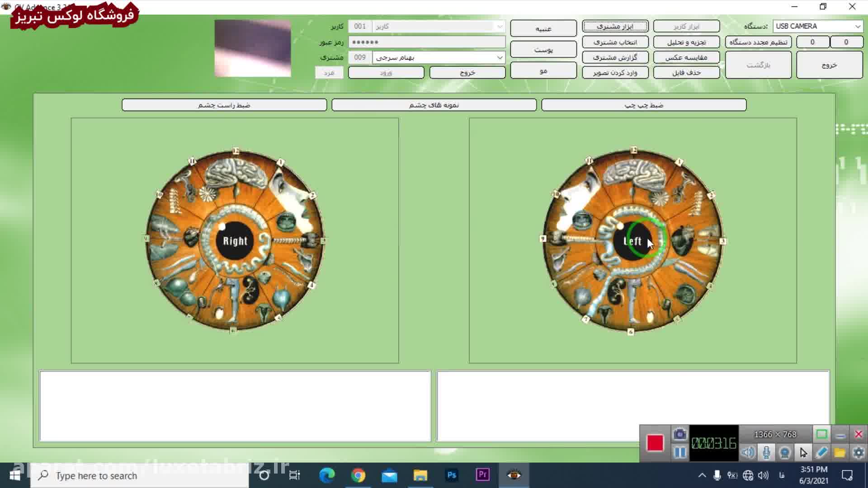Click the left empty notes text box
This screenshot has width=868, height=488.
(x=235, y=406)
